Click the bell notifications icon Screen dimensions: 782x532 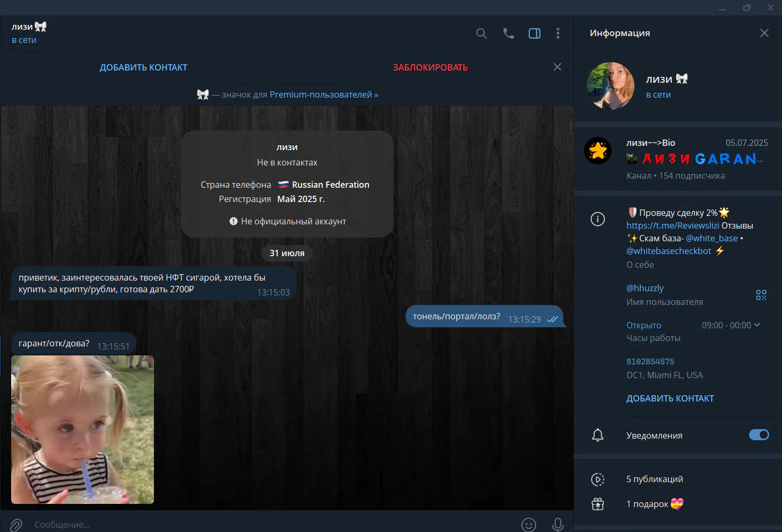pos(598,435)
